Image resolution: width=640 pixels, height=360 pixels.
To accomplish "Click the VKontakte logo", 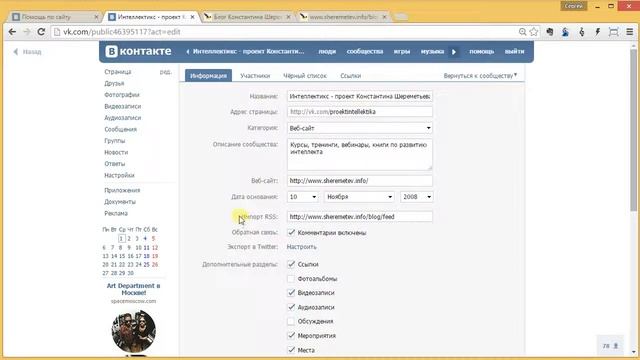I will click(x=138, y=51).
